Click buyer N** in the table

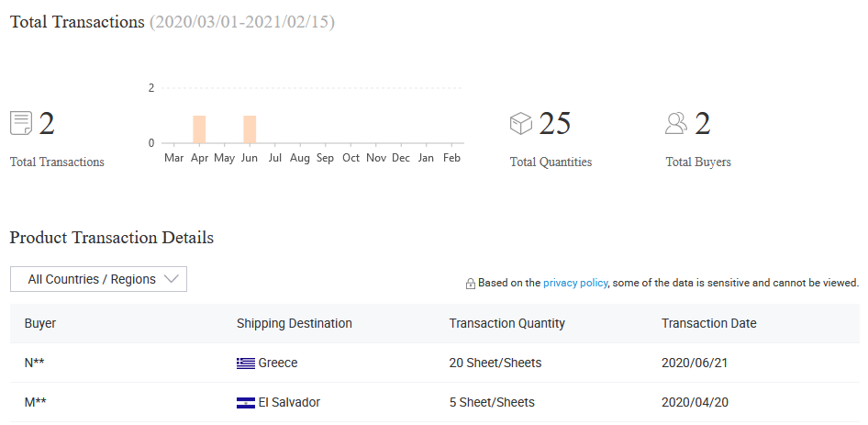(34, 363)
